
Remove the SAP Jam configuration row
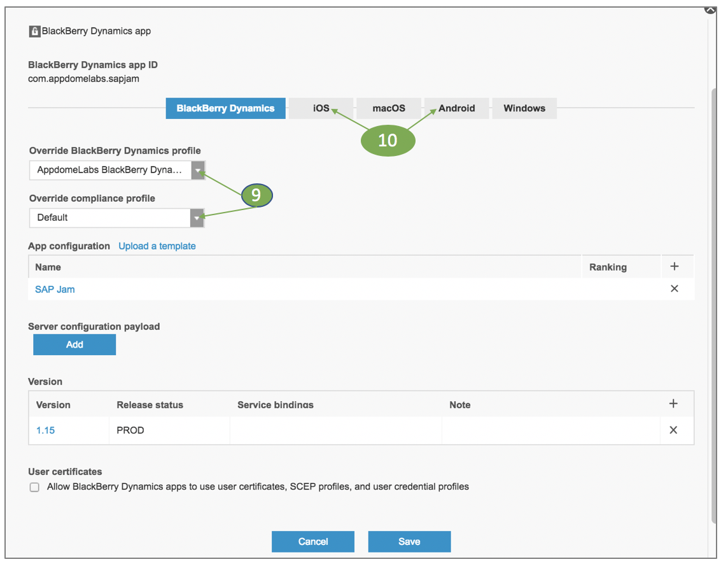675,289
